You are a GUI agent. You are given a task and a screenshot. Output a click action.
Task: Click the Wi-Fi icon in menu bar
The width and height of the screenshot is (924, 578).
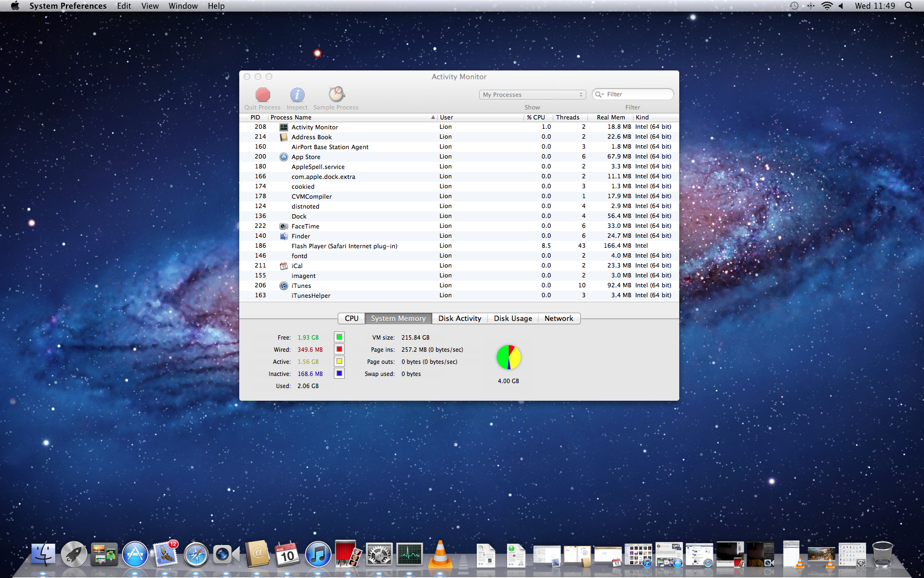[x=827, y=6]
